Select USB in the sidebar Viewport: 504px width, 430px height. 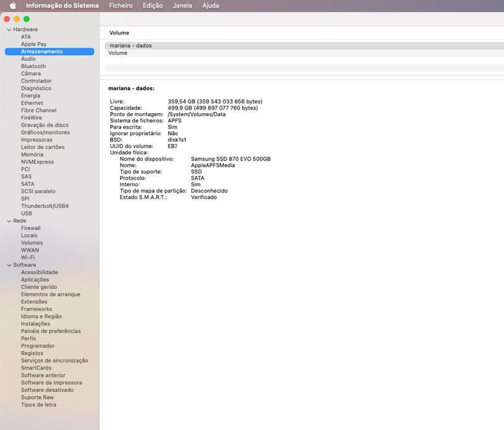26,213
